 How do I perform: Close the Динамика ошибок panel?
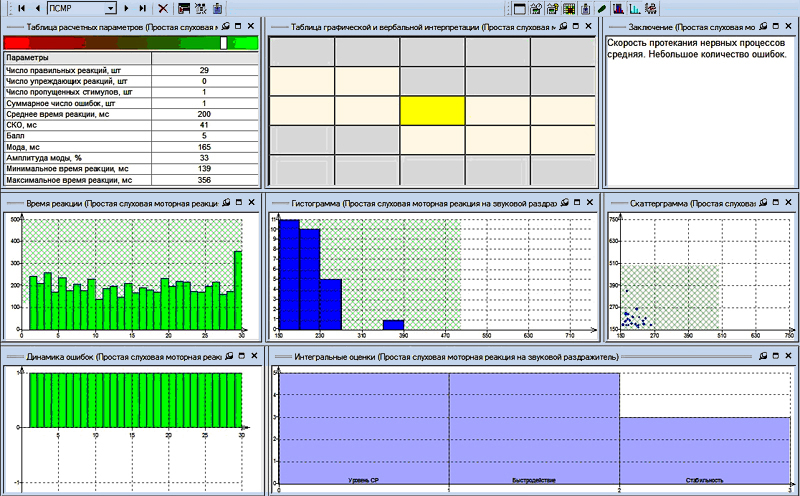254,356
